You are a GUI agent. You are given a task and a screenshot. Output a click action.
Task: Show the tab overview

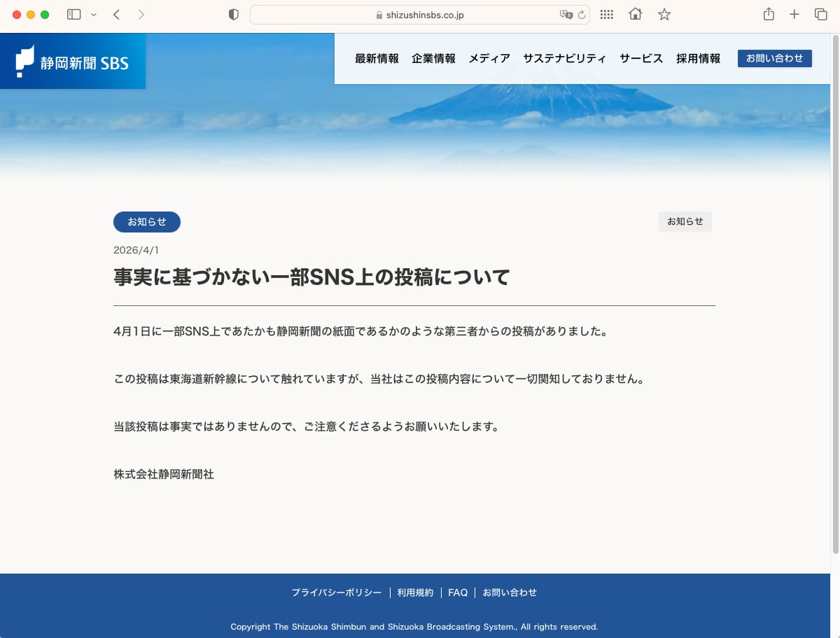point(822,13)
